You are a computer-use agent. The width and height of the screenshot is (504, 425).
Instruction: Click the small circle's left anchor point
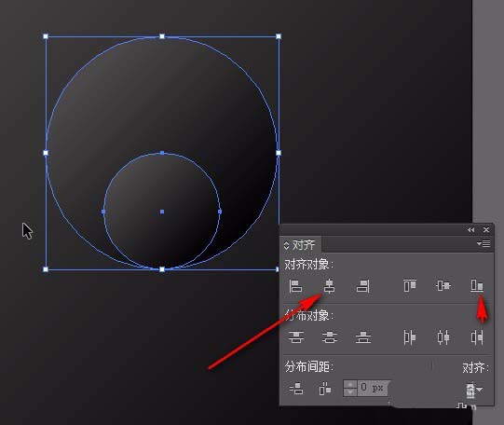click(103, 212)
